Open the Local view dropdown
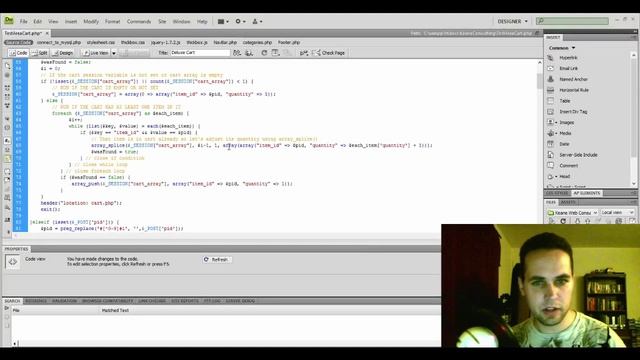This screenshot has width=640, height=360. [x=617, y=213]
